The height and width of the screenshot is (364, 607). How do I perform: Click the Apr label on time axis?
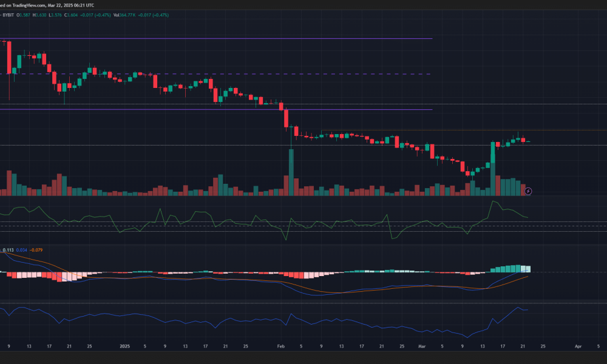(x=578, y=346)
